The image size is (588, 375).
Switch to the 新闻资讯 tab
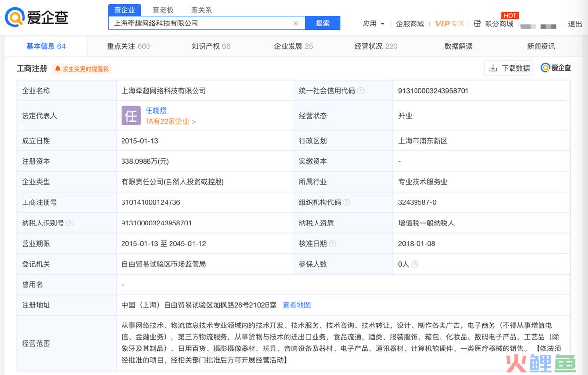pos(541,46)
